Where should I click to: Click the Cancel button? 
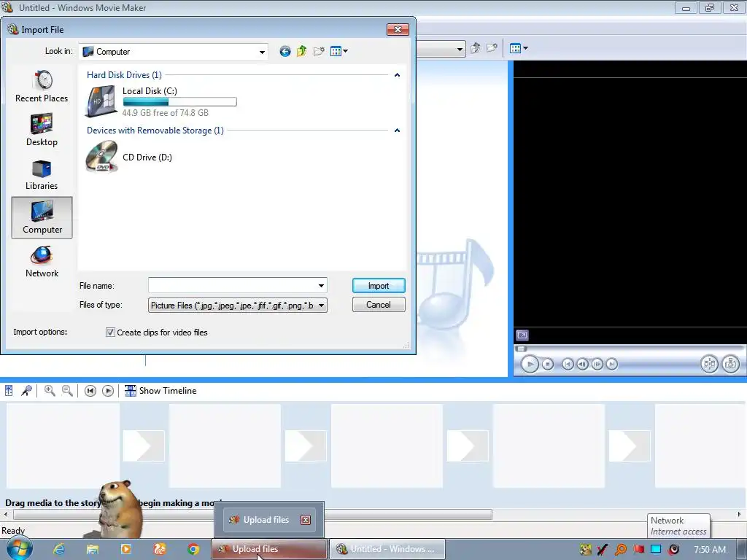coord(379,305)
